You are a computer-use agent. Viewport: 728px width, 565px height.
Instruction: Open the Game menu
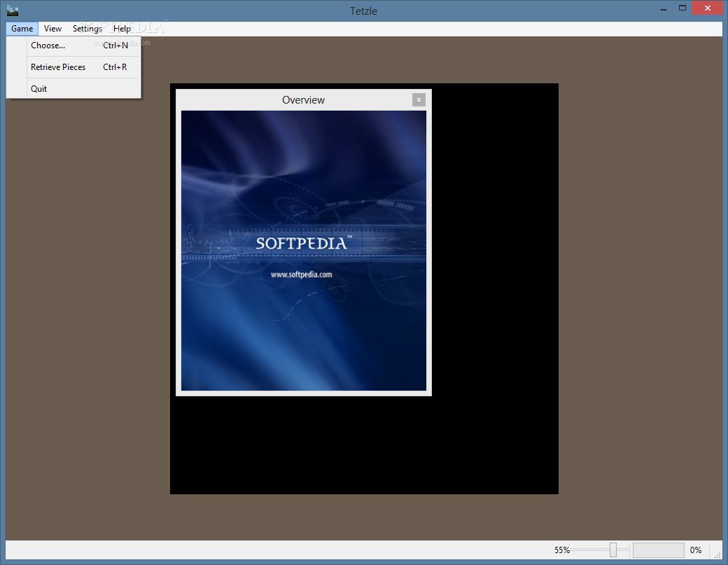[22, 29]
